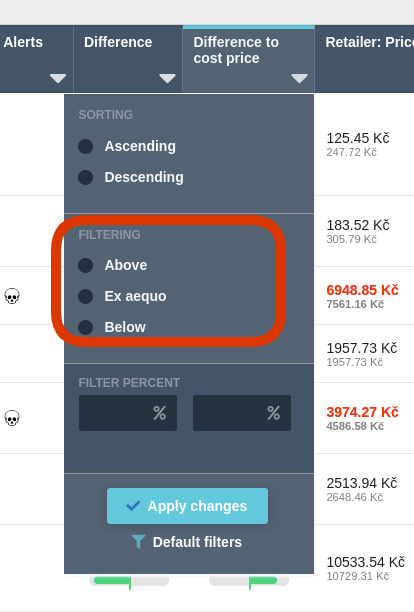The image size is (414, 612).
Task: Open the Alerts column dropdown arrow
Action: [x=58, y=78]
